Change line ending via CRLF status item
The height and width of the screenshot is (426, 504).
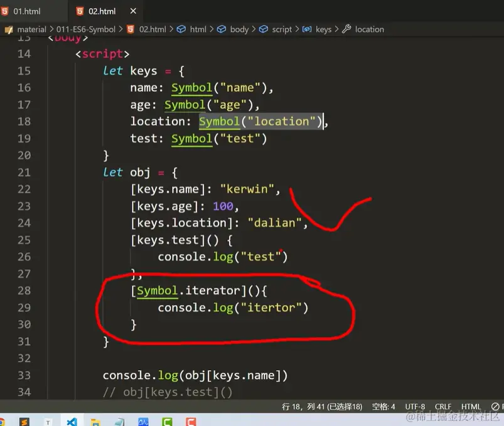pos(443,407)
